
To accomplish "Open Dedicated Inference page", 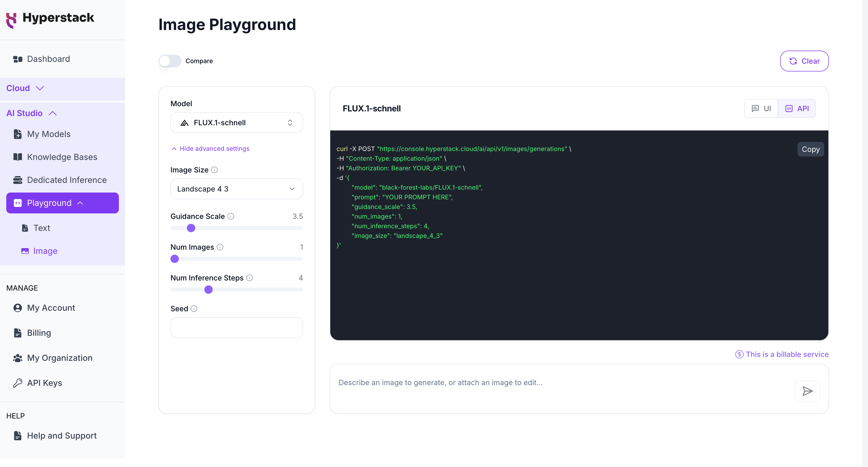I will coord(62,180).
